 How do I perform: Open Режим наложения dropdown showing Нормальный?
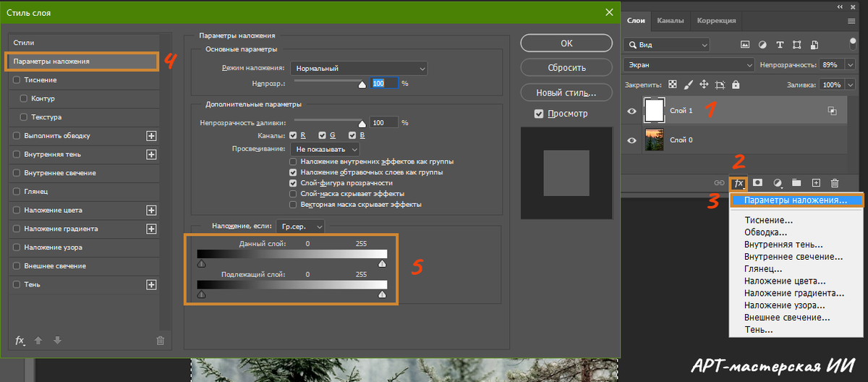(x=359, y=68)
